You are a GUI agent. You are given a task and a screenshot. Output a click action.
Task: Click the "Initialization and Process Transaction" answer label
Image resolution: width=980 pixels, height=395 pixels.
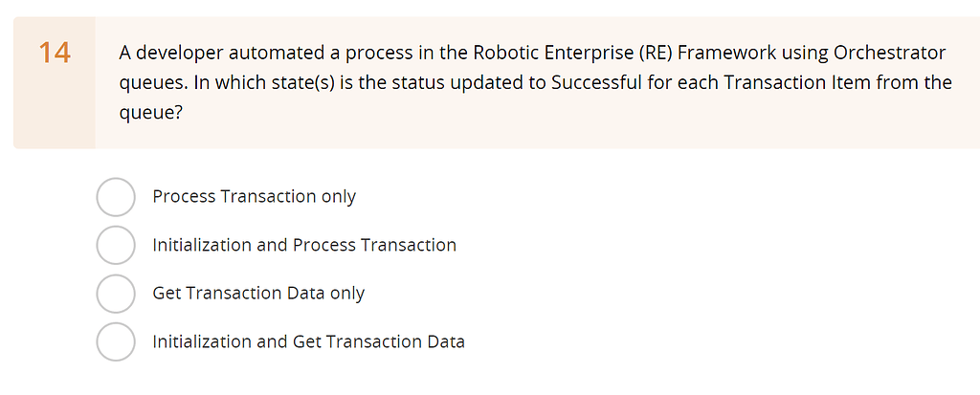304,246
